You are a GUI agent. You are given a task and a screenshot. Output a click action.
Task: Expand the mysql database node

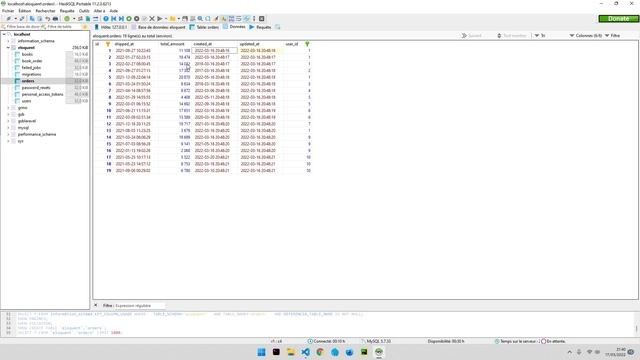8,128
